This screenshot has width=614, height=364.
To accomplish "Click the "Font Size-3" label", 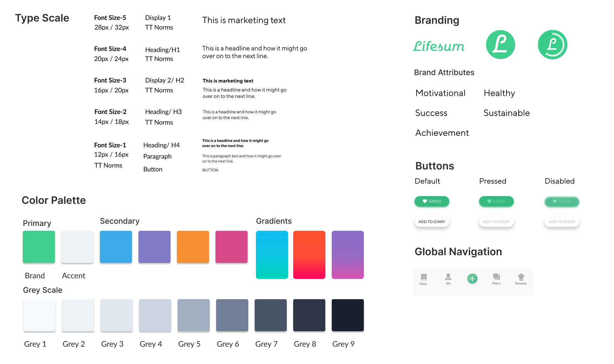I will click(x=110, y=80).
